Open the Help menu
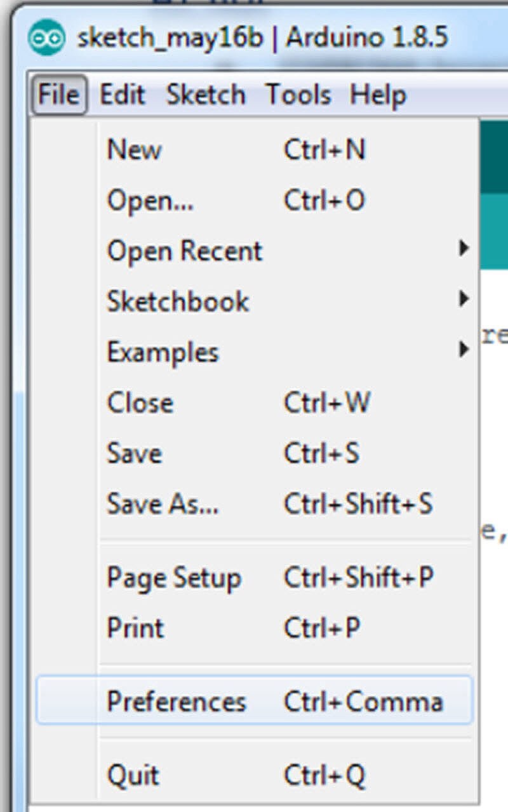This screenshot has height=812, width=508. 378,95
